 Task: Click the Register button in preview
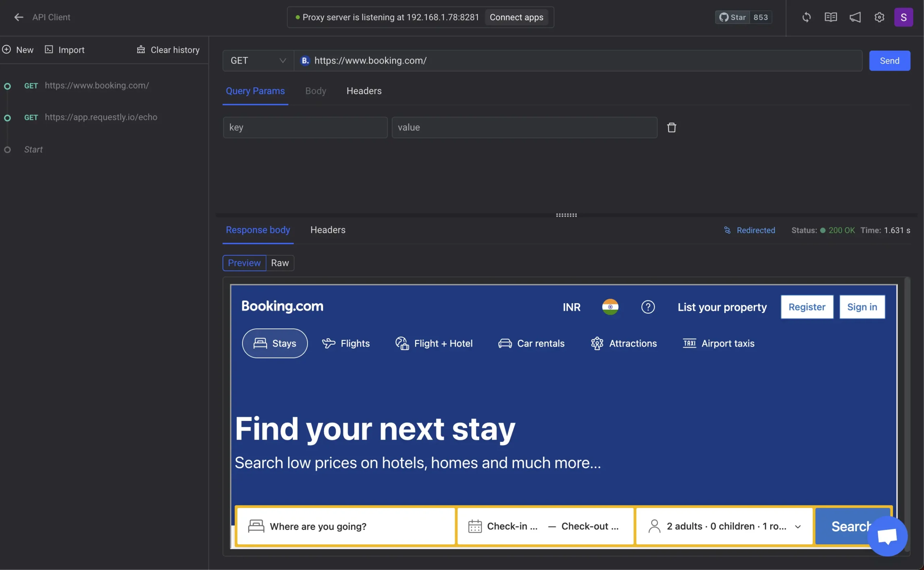[807, 307]
